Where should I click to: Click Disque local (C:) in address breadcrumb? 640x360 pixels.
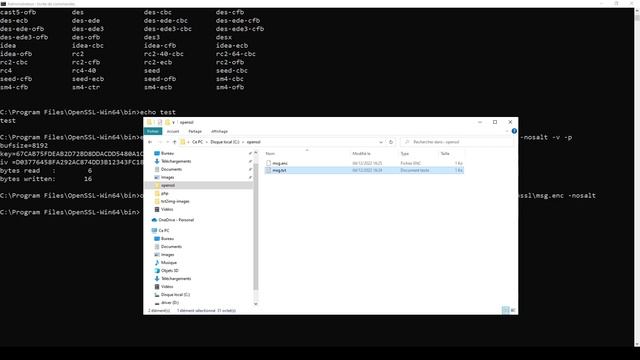[224, 142]
